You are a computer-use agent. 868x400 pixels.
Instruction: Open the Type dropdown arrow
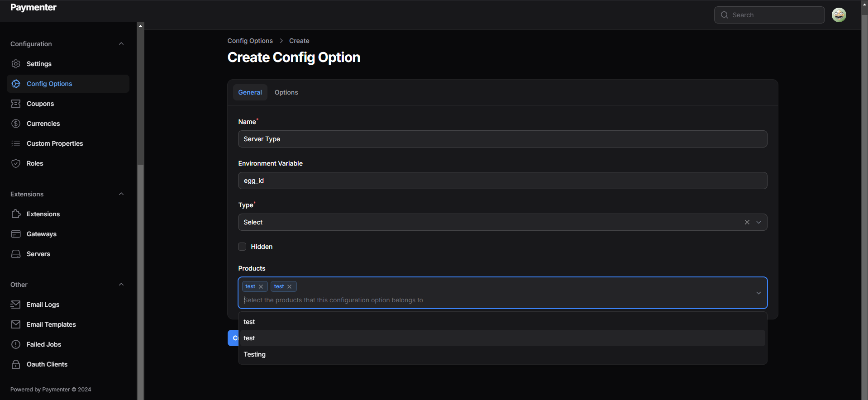coord(758,222)
